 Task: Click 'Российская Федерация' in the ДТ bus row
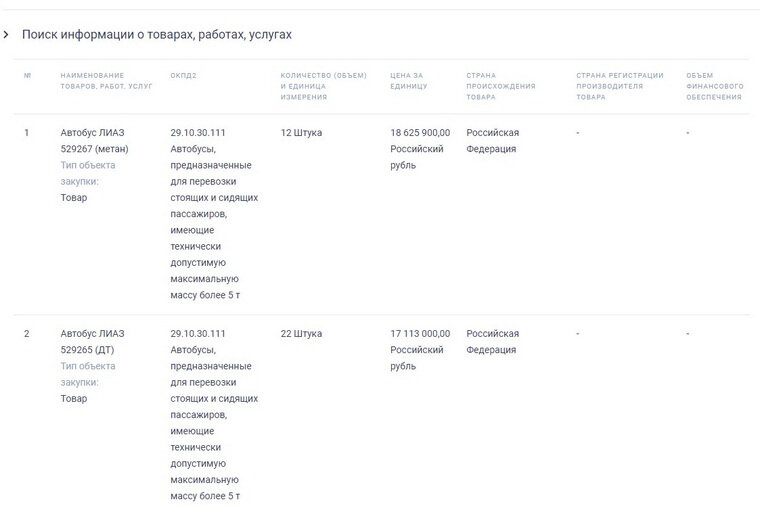click(x=492, y=342)
